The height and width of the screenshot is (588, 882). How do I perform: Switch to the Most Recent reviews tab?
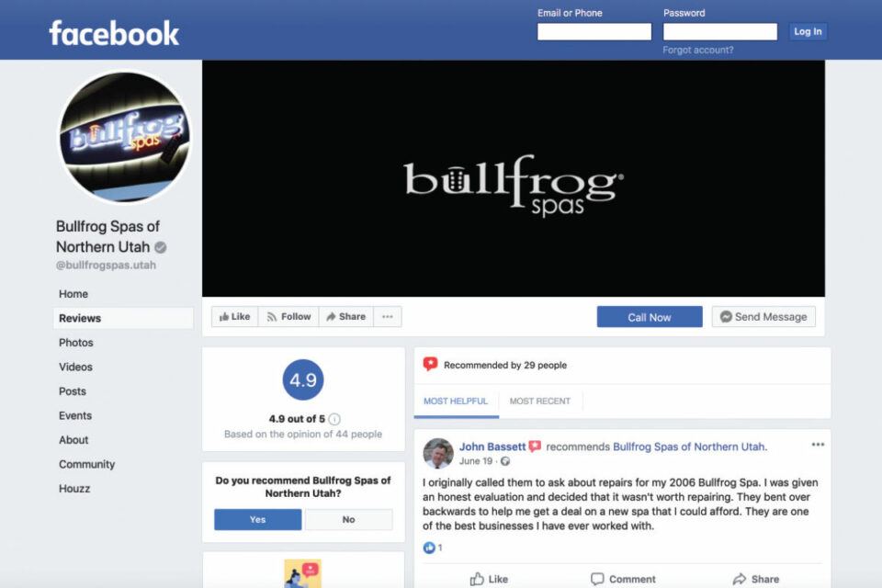pyautogui.click(x=540, y=401)
